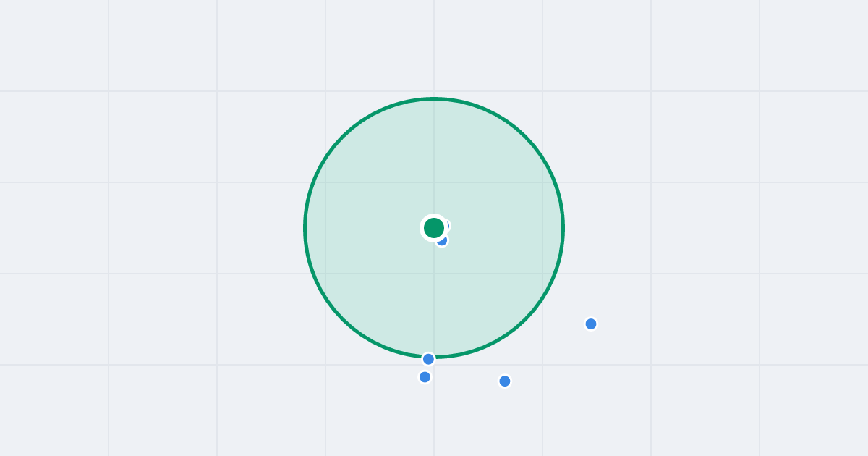The image size is (868, 456).
Task: Pick the blue dot directly beneath the edge dot
Action: click(x=425, y=377)
